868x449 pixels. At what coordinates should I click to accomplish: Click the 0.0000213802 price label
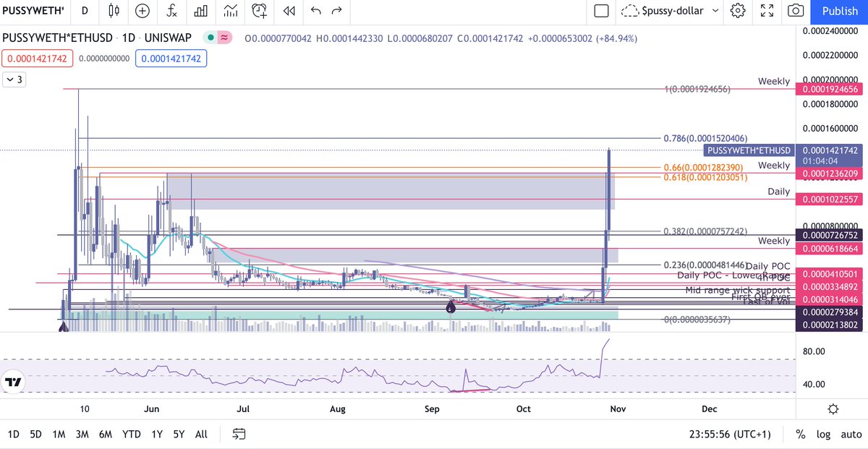[x=829, y=325]
